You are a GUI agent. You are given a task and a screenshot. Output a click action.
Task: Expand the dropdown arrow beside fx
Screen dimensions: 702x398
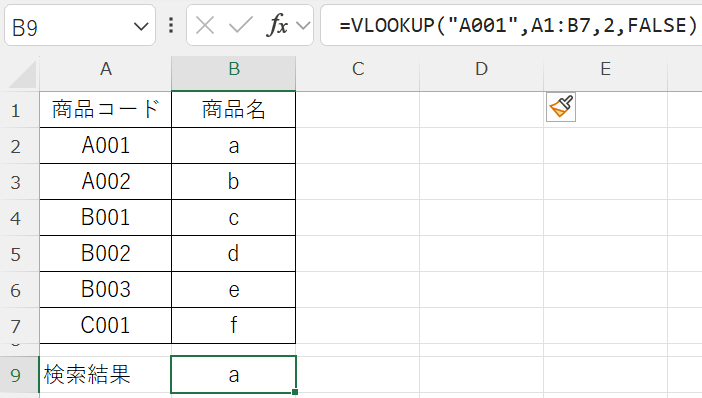click(303, 26)
